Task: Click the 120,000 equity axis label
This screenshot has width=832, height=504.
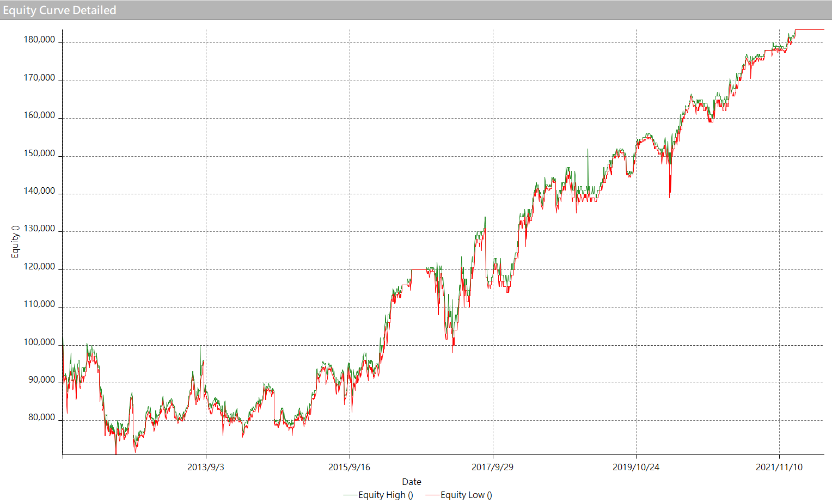Action: [x=39, y=267]
